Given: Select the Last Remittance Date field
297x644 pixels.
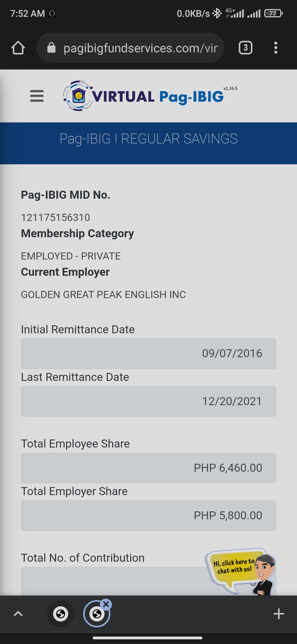Looking at the screenshot, I should click(148, 401).
